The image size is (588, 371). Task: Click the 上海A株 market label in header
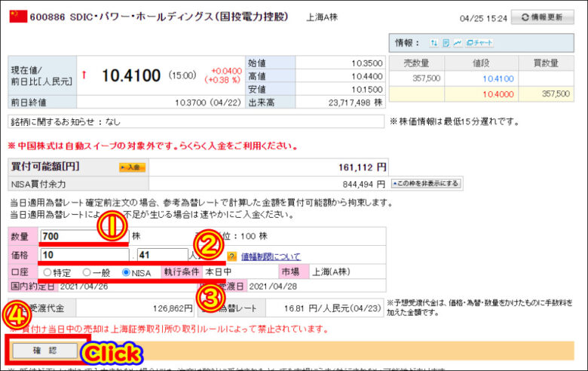coord(322,17)
